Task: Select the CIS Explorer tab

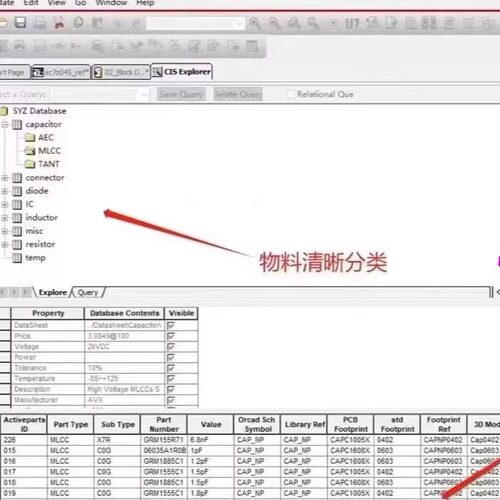Action: tap(182, 72)
